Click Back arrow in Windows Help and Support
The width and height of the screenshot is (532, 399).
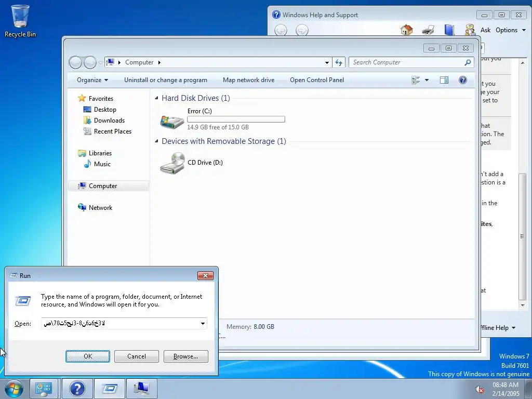(x=281, y=31)
